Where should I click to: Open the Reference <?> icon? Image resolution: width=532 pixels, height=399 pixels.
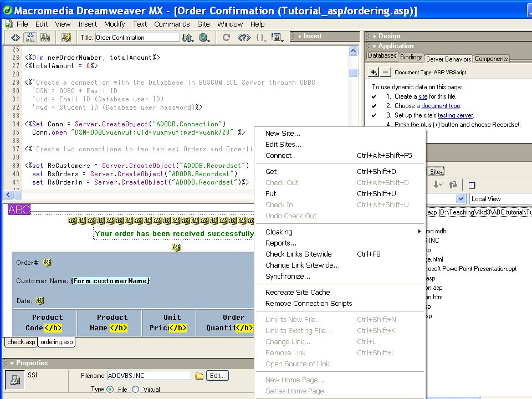click(244, 37)
